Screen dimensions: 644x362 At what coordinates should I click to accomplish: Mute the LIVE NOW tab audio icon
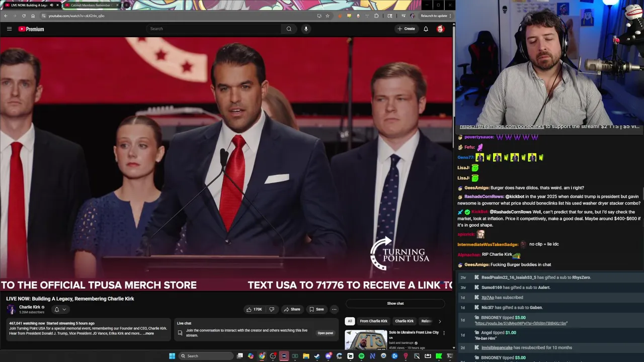click(x=51, y=5)
